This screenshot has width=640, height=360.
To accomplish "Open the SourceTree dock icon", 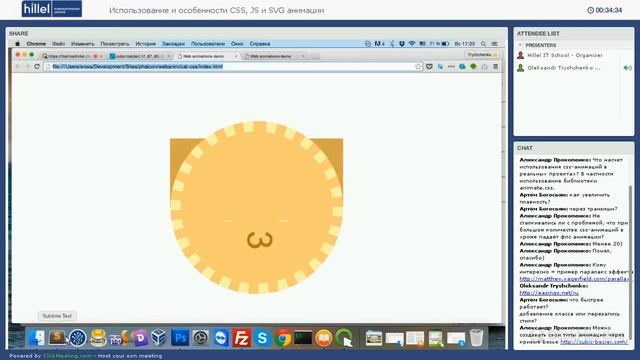I will pyautogui.click(x=78, y=338).
